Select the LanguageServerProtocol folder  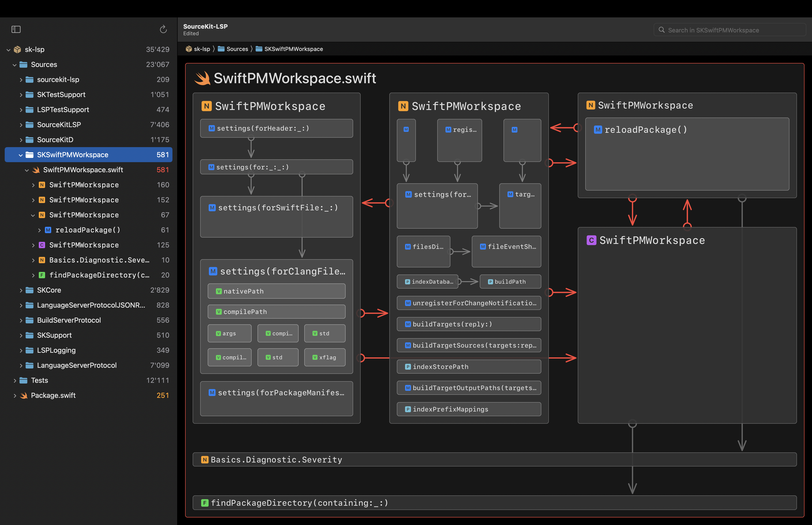click(x=89, y=365)
